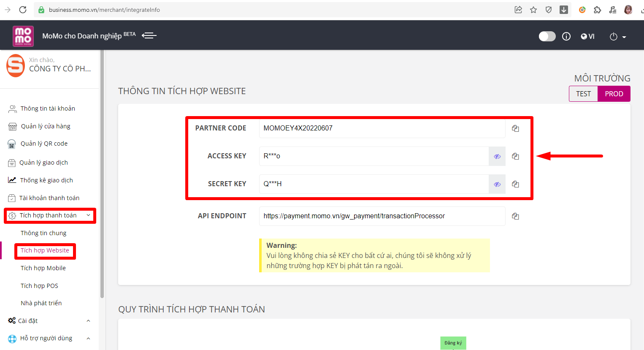This screenshot has width=644, height=350.
Task: Click the MoMo logo
Action: (23, 36)
